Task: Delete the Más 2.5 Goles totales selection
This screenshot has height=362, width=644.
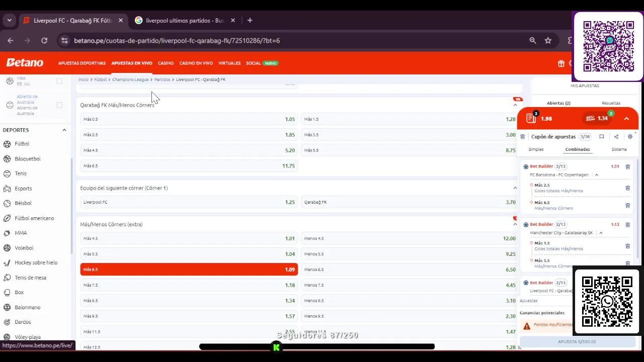Action: point(627,188)
